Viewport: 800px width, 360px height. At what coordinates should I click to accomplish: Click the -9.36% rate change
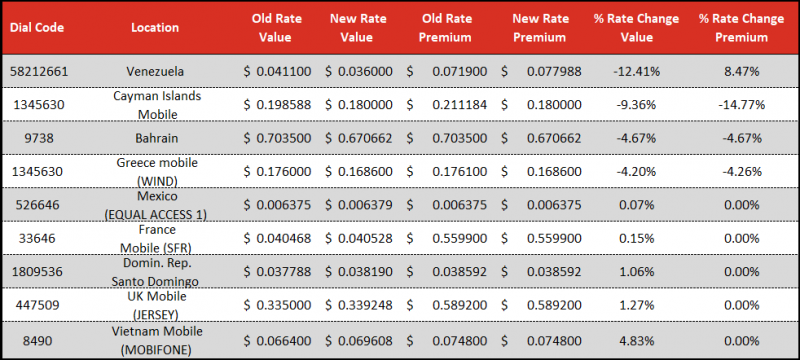pyautogui.click(x=636, y=105)
